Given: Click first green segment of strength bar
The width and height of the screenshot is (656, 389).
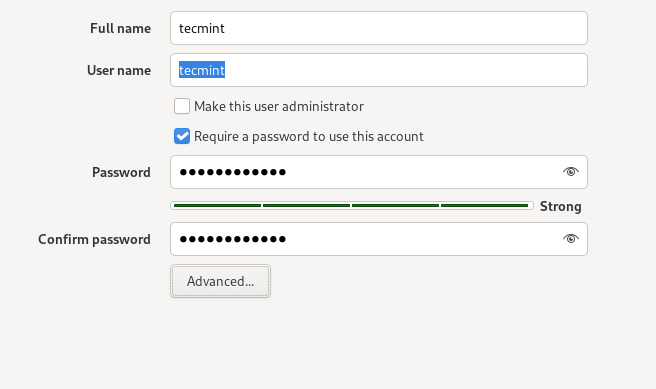Looking at the screenshot, I should (x=218, y=205).
